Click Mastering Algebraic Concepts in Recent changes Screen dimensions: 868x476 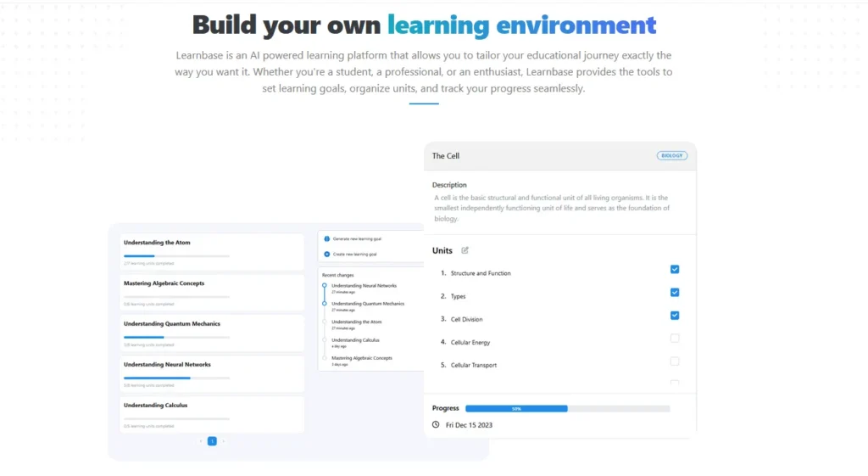click(x=361, y=358)
